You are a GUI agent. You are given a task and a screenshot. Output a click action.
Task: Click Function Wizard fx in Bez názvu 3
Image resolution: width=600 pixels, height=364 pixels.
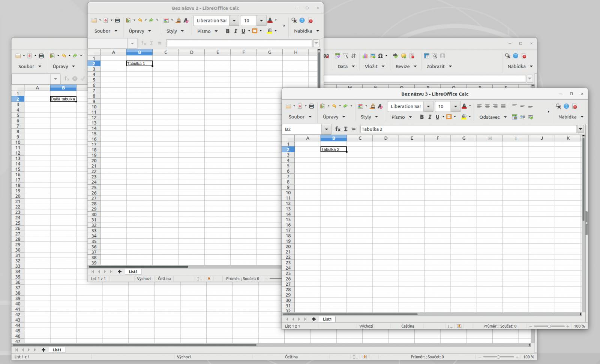click(x=338, y=129)
